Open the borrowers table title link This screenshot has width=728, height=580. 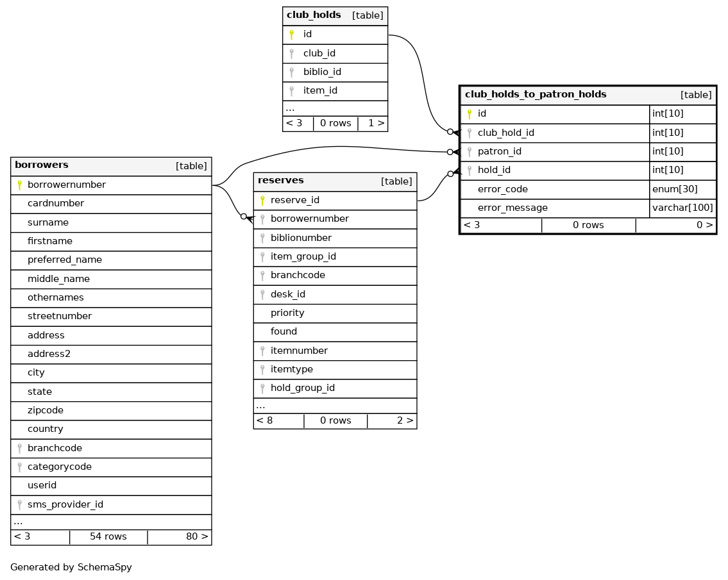42,165
